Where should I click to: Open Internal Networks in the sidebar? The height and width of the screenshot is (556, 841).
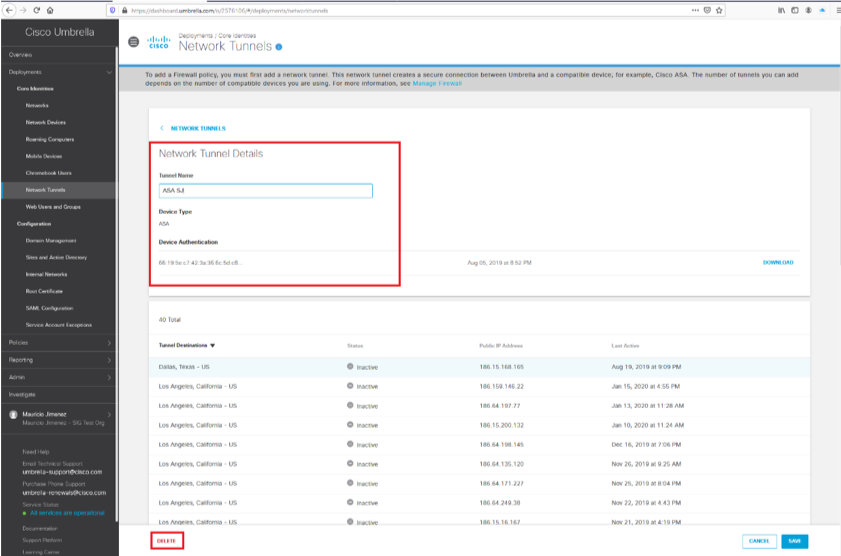(47, 275)
